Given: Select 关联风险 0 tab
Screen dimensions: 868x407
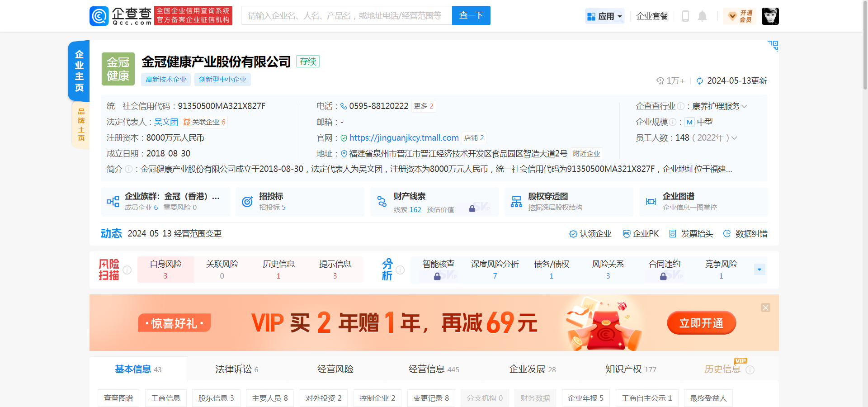Looking at the screenshot, I should (222, 270).
